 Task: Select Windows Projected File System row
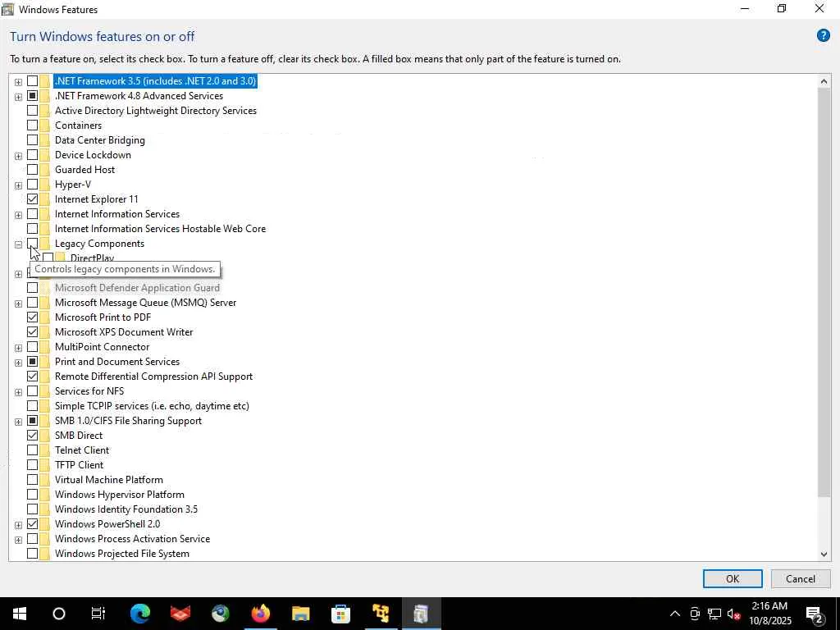click(122, 554)
